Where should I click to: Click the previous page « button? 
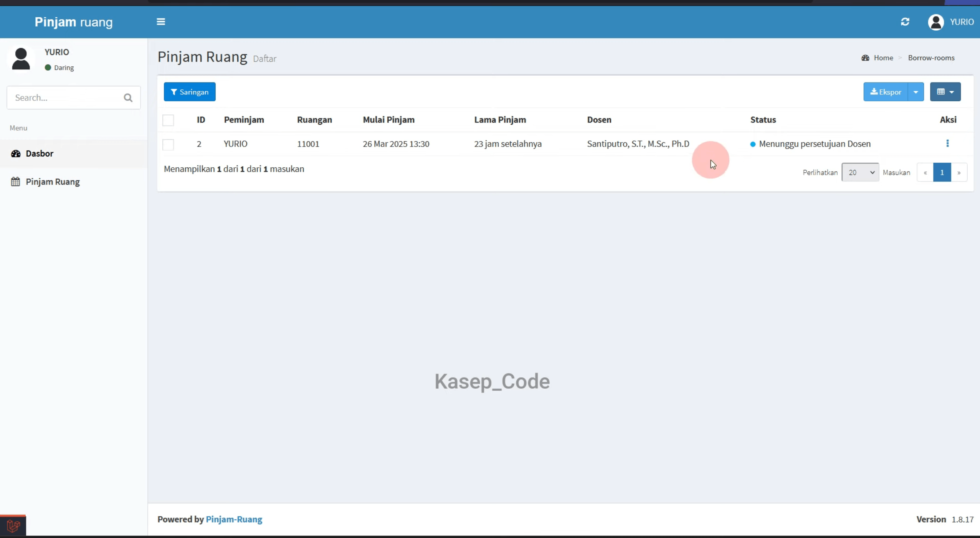pos(925,172)
